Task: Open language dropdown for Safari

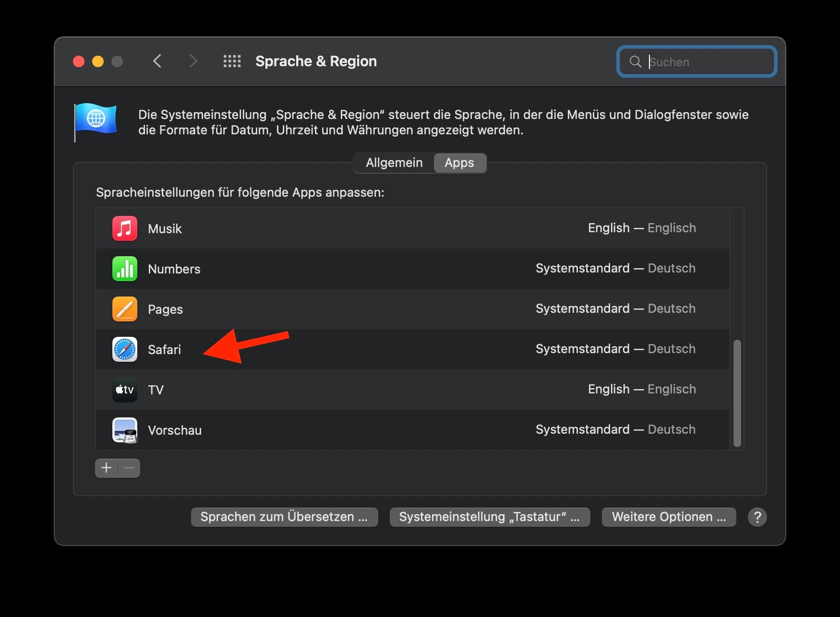Action: click(615, 349)
